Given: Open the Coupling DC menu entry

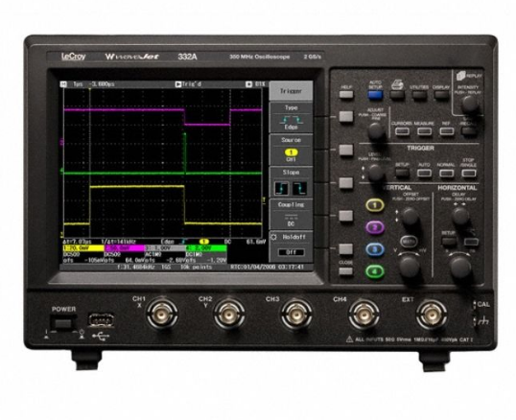Looking at the screenshot, I should click(291, 215).
